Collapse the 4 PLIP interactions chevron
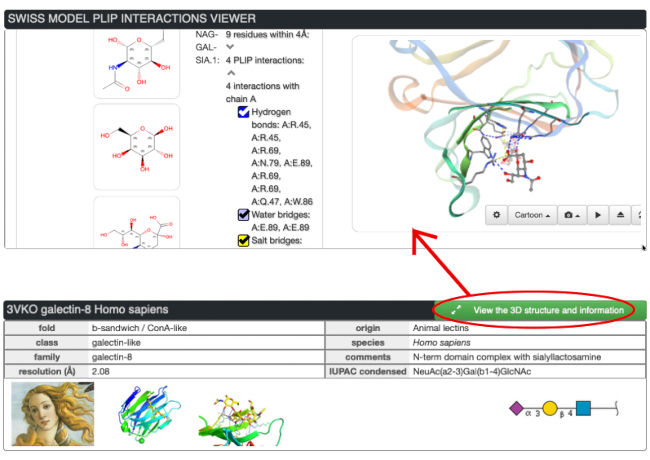The image size is (650, 460). tap(231, 73)
